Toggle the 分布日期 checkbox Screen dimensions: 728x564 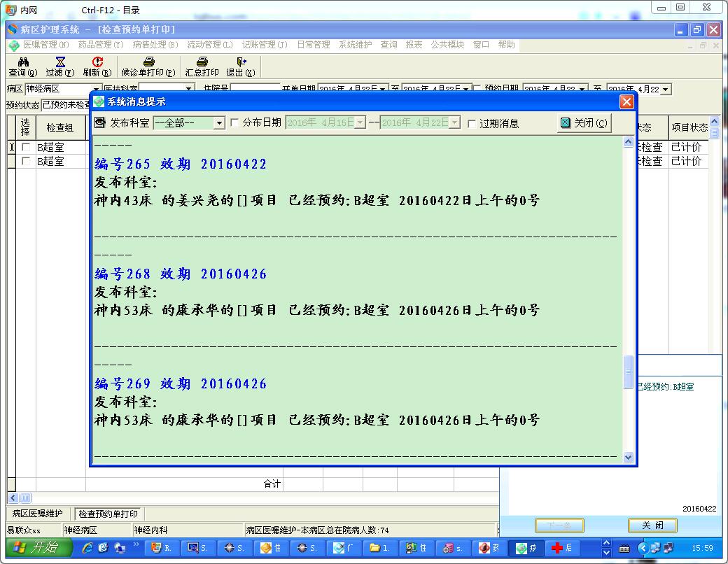pyautogui.click(x=235, y=122)
